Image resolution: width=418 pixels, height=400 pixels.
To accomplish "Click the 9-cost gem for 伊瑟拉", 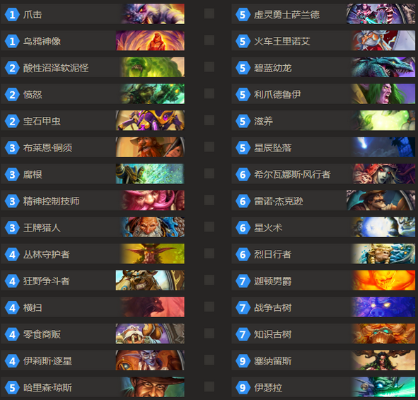I will (x=243, y=388).
